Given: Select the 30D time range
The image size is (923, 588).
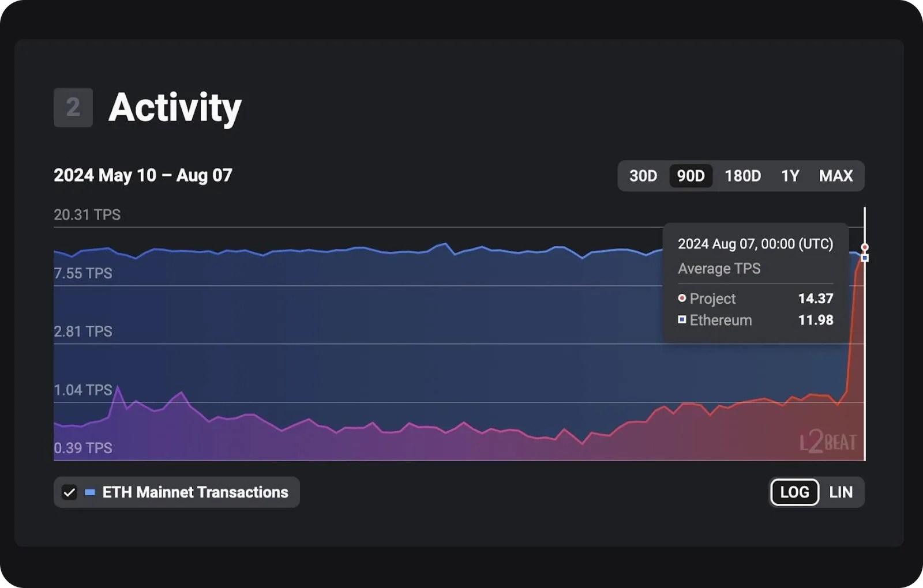Looking at the screenshot, I should [x=643, y=176].
